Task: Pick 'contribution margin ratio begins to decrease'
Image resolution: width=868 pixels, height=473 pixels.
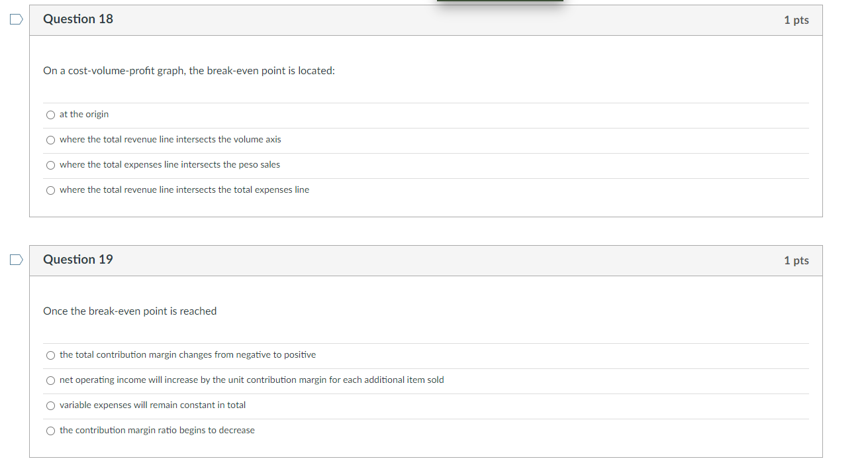Action: coord(51,431)
